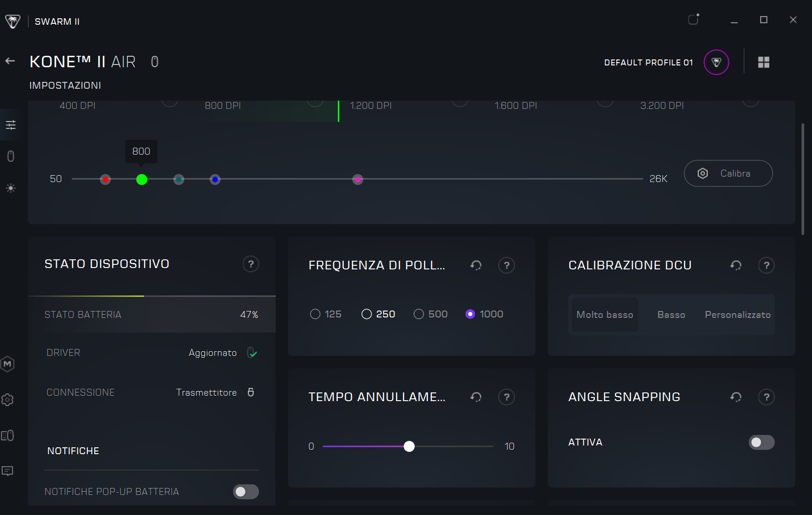
Task: Open the settings sliders sidebar icon
Action: click(x=11, y=125)
